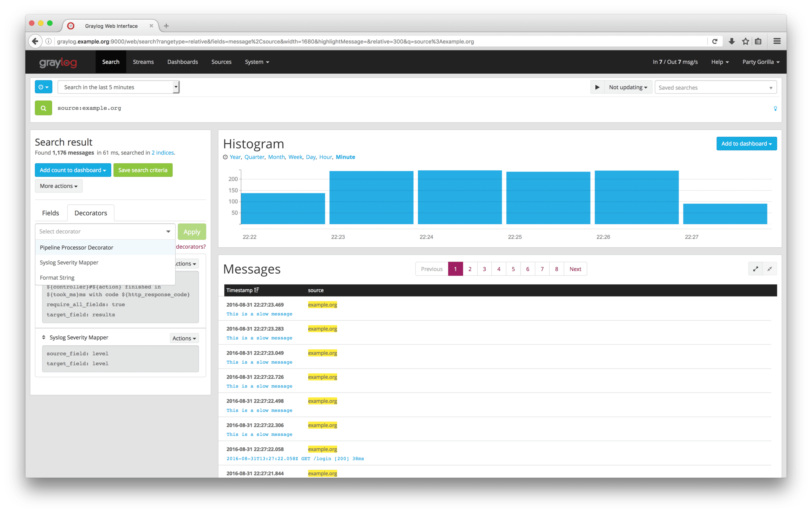The width and height of the screenshot is (812, 514).
Task: Choose Pipeline Processor Decorator from list
Action: [76, 247]
